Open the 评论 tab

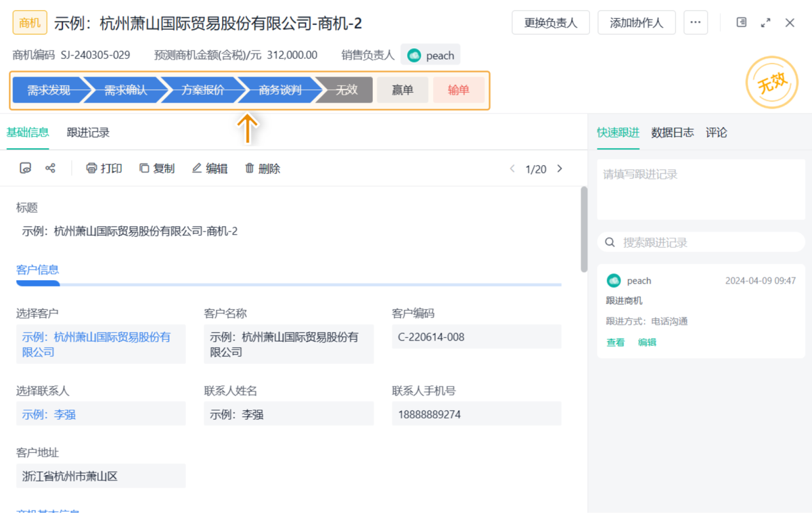tap(716, 133)
